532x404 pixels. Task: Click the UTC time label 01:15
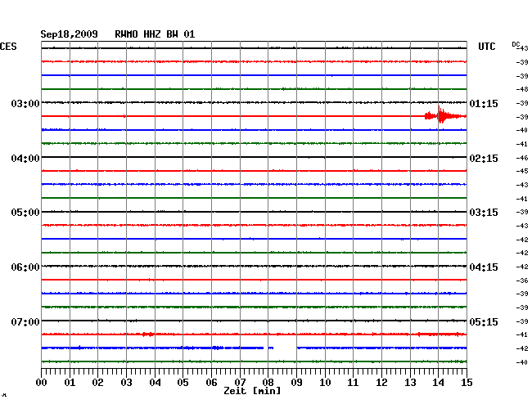484,104
